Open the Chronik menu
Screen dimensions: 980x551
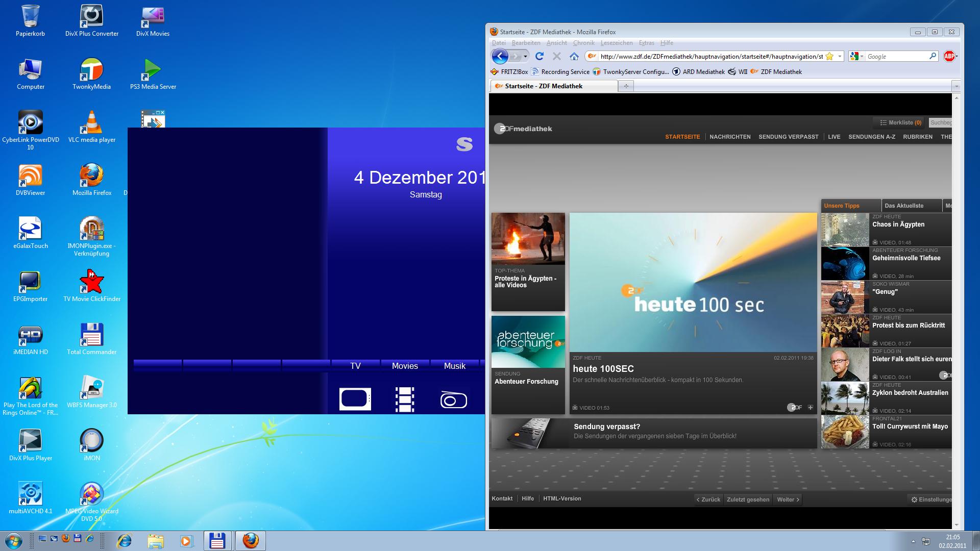tap(583, 43)
